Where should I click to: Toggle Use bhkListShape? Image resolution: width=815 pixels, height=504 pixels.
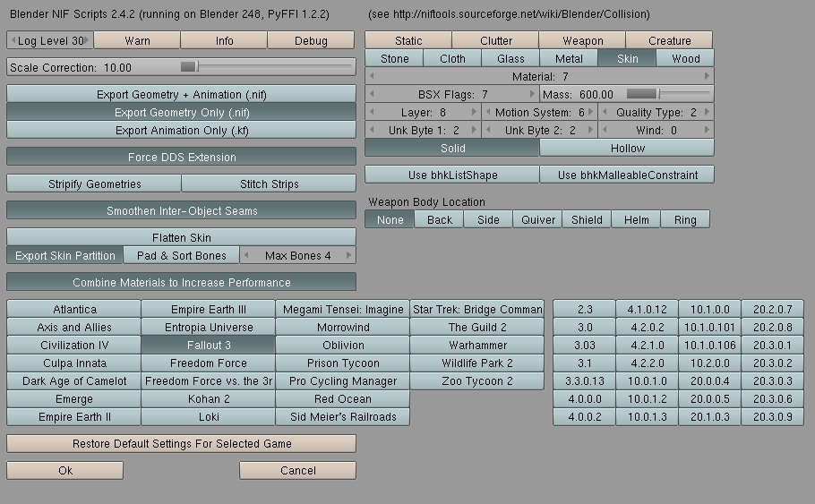452,175
